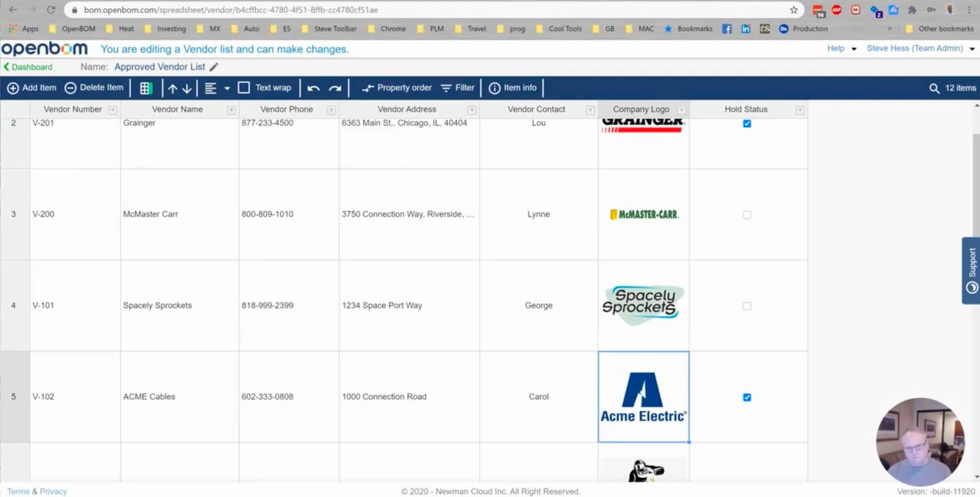Viewport: 980px width, 497px height.
Task: Open the Vendor Phone column dropdown
Action: coord(332,110)
